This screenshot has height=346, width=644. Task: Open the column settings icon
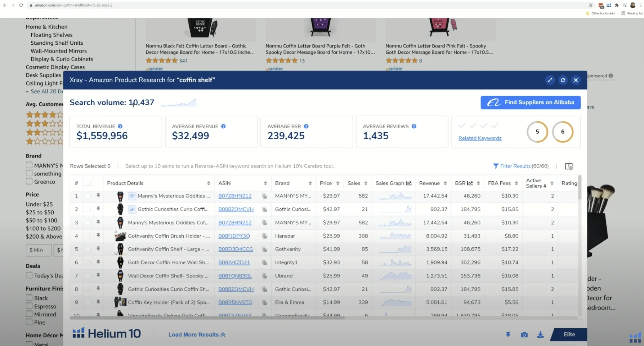[569, 166]
